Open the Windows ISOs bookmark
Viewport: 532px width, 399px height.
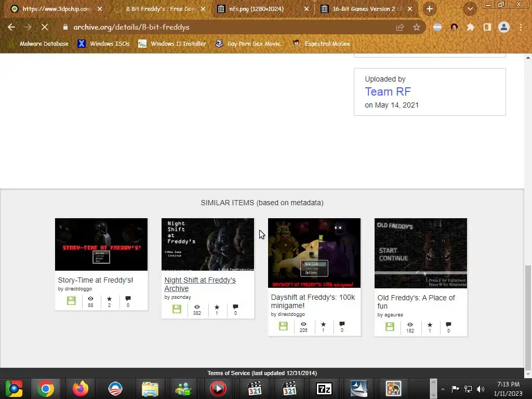[x=103, y=44]
